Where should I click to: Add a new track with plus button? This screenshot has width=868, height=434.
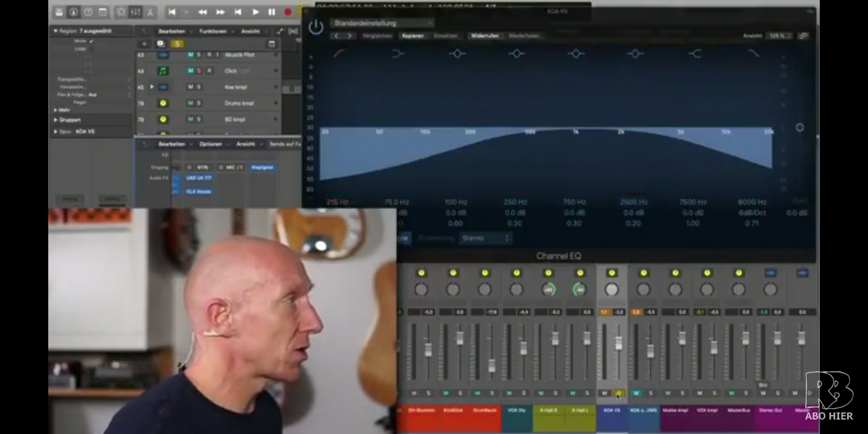click(144, 44)
